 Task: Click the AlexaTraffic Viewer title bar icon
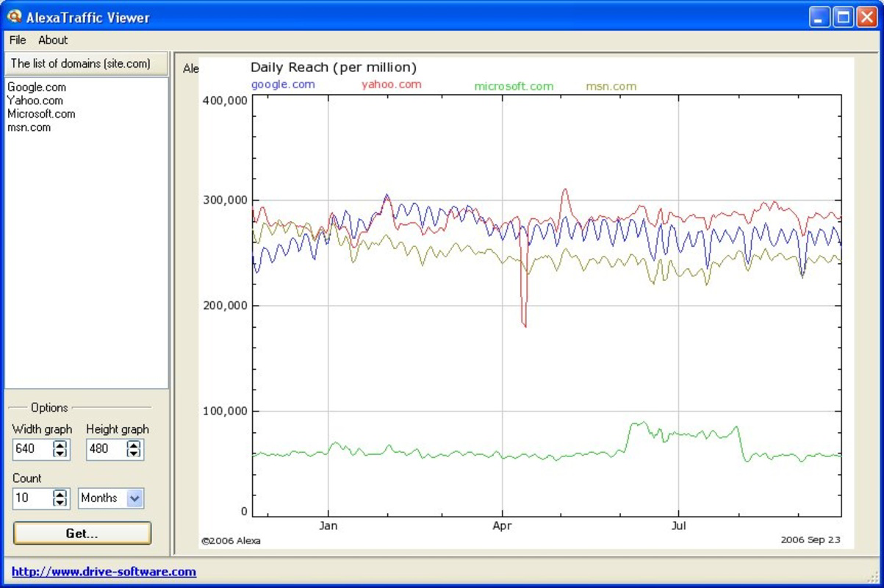click(13, 16)
